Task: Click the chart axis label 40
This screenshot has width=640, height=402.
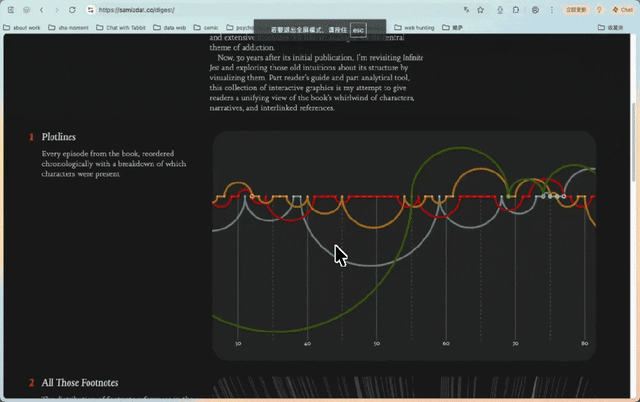Action: point(307,344)
